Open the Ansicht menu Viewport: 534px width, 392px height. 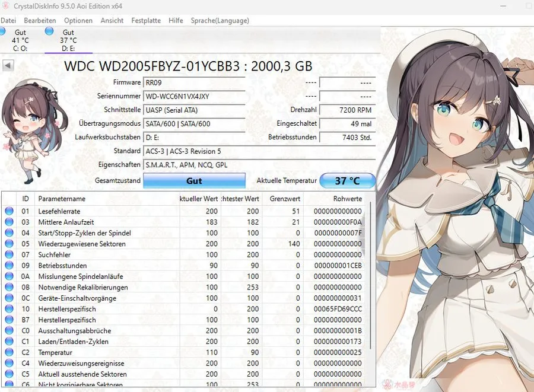coord(112,20)
